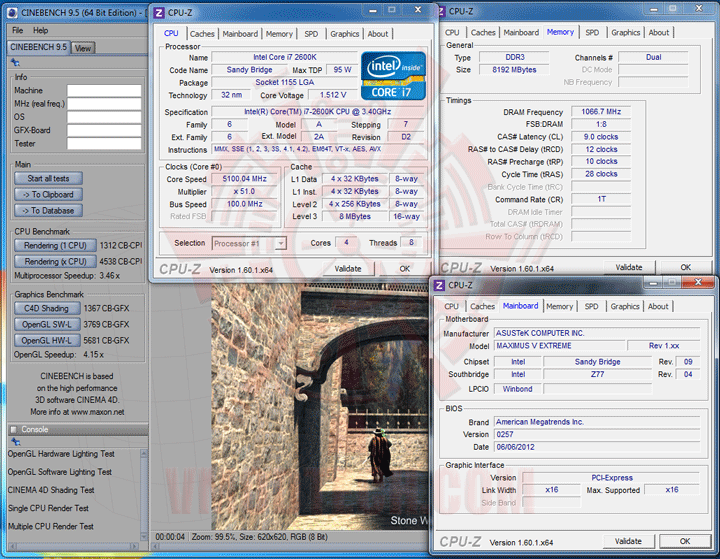
Task: Click the CPU-Z icon of Mainboard window
Action: point(440,285)
